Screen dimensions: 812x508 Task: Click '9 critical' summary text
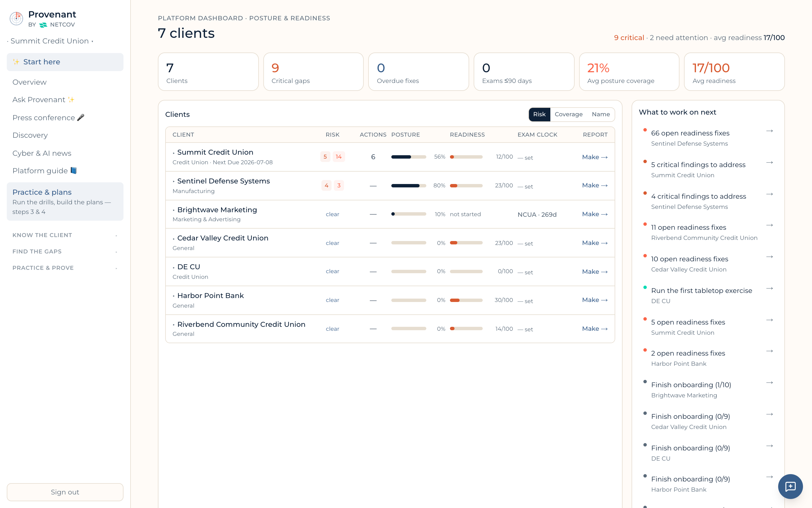pyautogui.click(x=629, y=38)
